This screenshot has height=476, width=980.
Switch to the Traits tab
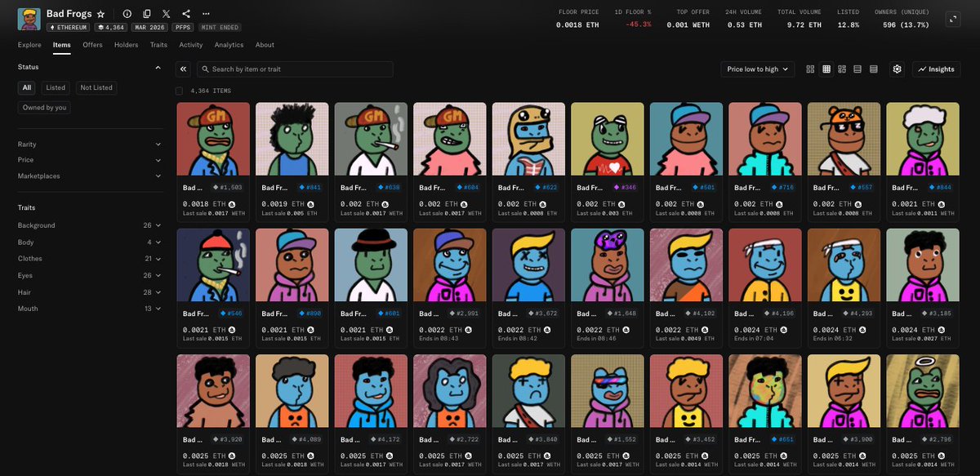pos(158,45)
